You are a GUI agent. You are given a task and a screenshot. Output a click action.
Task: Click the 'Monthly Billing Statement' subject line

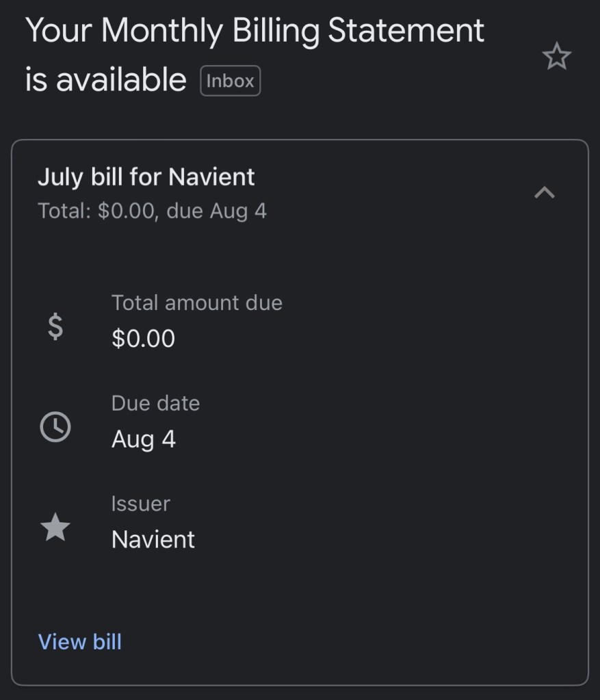pyautogui.click(x=294, y=31)
